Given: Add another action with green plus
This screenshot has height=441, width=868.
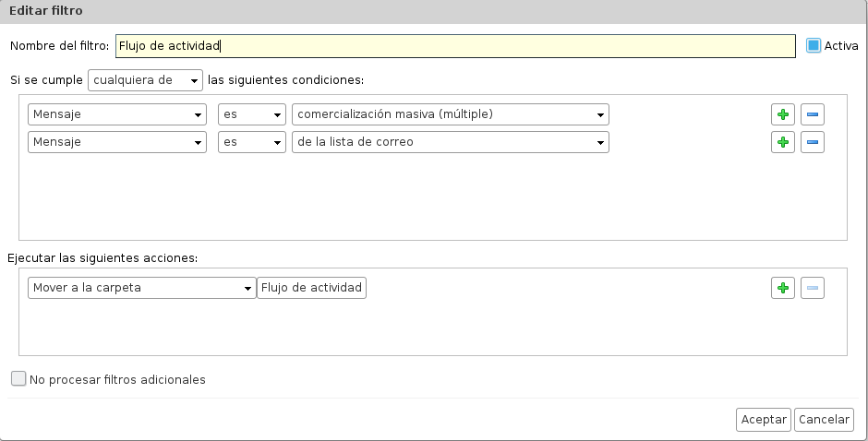Looking at the screenshot, I should click(x=783, y=288).
